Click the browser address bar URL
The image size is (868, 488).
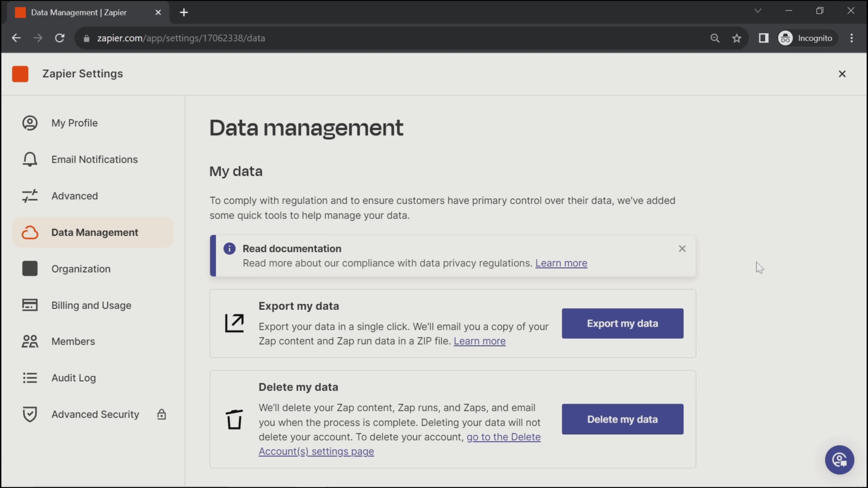pos(181,38)
